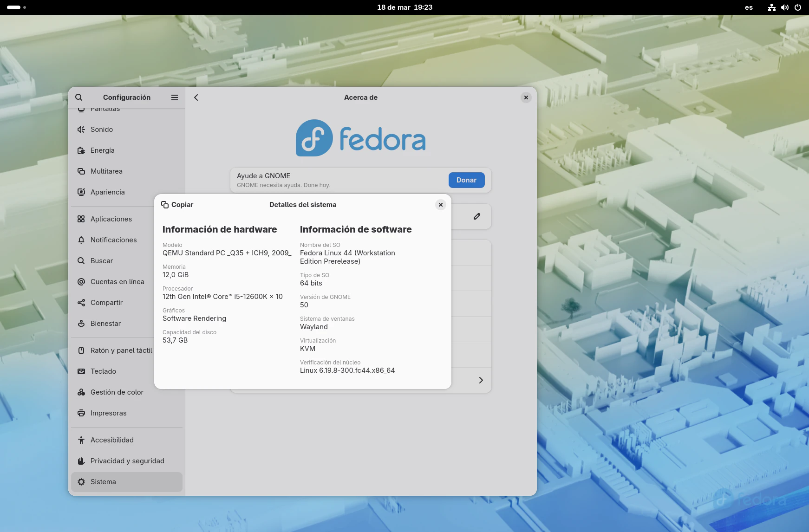Open Aplicaciones settings
Image resolution: width=809 pixels, height=532 pixels.
pos(111,219)
